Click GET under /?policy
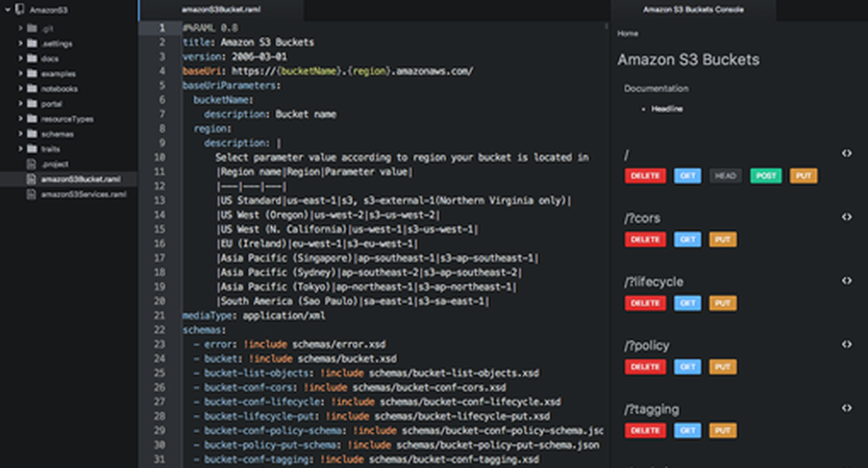Screen dimensions: 868x468 pos(687,366)
